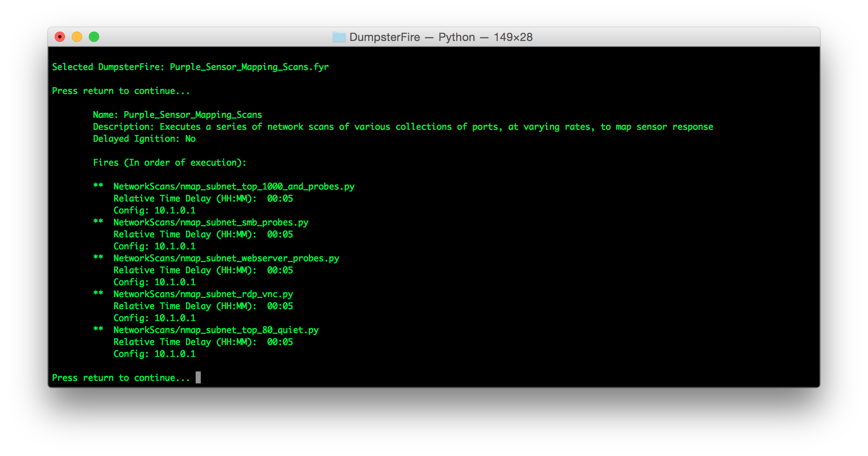Click nmap_subnet_smb_probes.py entry
Viewport: 868px width, 456px height.
tap(211, 222)
